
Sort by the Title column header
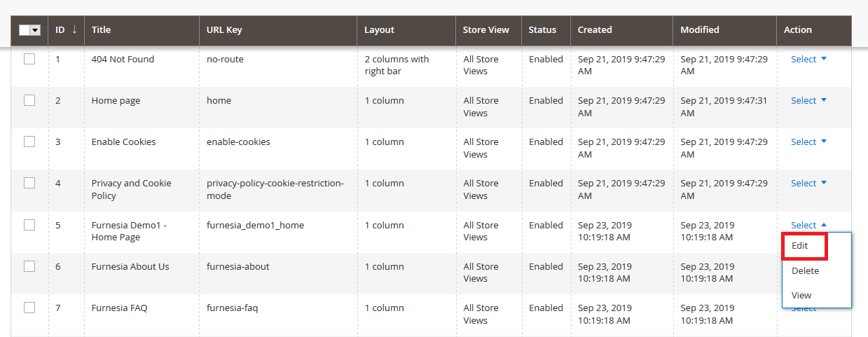click(x=102, y=30)
